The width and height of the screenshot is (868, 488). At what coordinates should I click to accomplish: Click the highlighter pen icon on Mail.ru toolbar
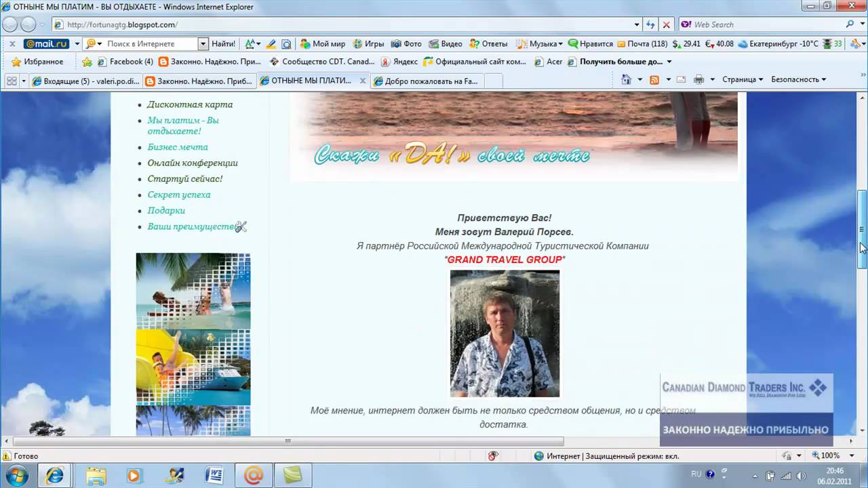pos(271,43)
